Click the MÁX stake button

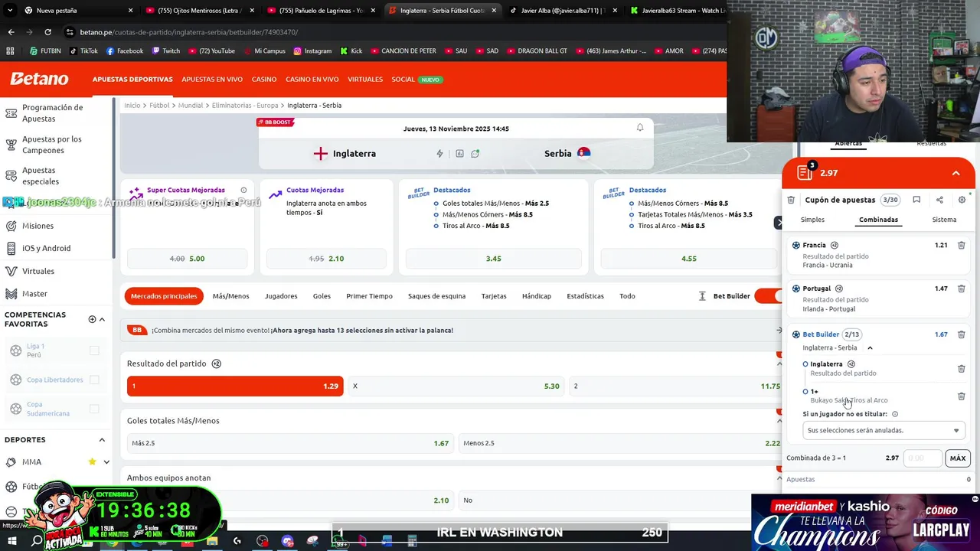pyautogui.click(x=957, y=458)
